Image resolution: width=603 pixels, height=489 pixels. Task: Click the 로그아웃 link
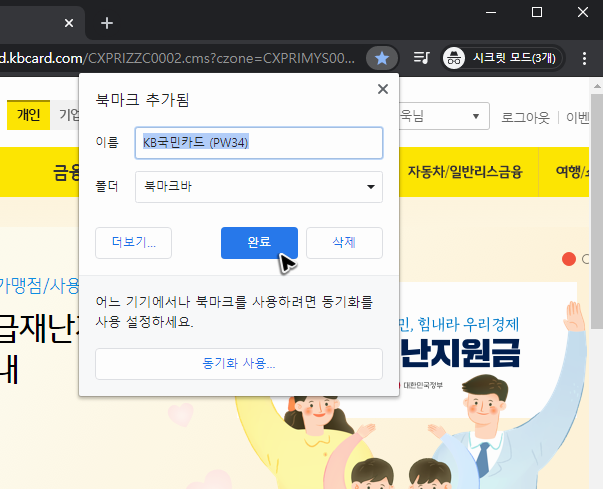point(525,118)
